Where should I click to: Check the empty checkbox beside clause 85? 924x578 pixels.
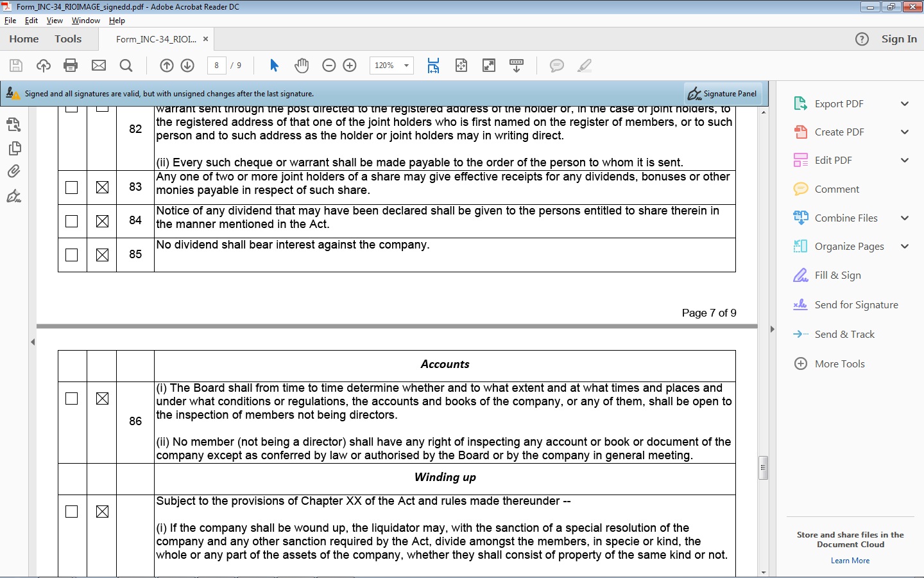tap(71, 254)
